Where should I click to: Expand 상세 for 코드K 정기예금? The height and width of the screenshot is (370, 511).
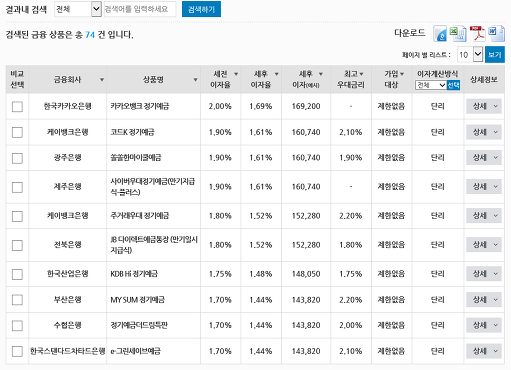(x=484, y=132)
